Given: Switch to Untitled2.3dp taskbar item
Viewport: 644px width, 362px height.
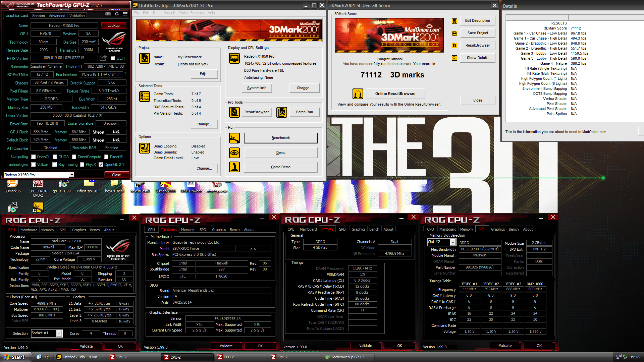Looking at the screenshot, I should coord(79,357).
